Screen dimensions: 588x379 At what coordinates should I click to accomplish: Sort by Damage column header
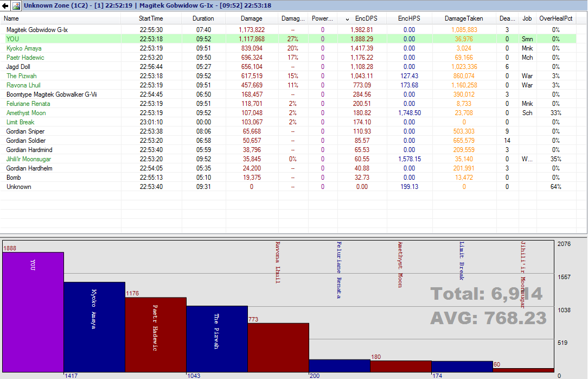tap(252, 18)
